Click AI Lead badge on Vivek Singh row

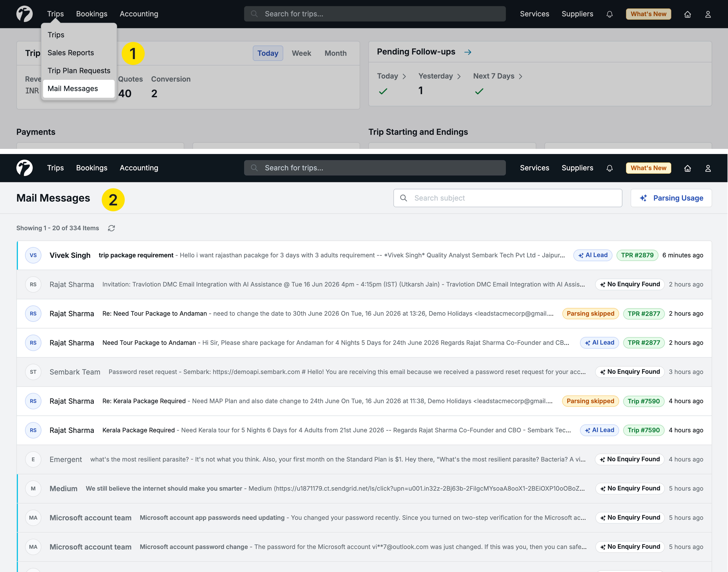pos(593,255)
